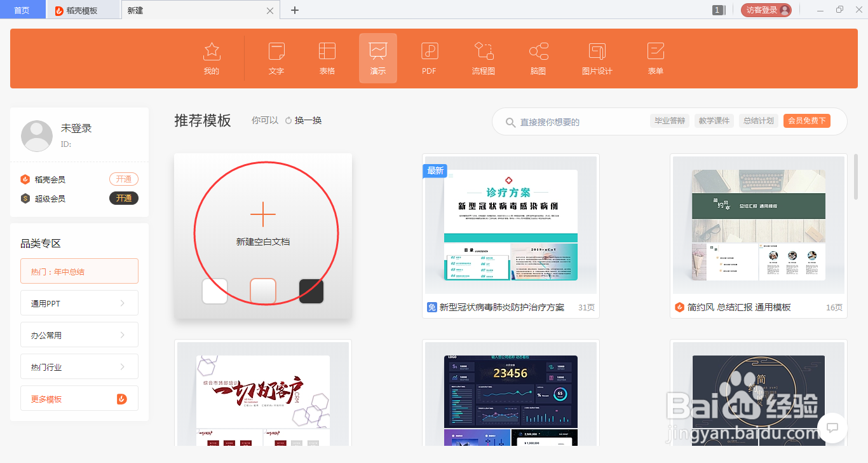This screenshot has width=868, height=463.
Task: Open the 我的 section icon
Action: click(211, 58)
